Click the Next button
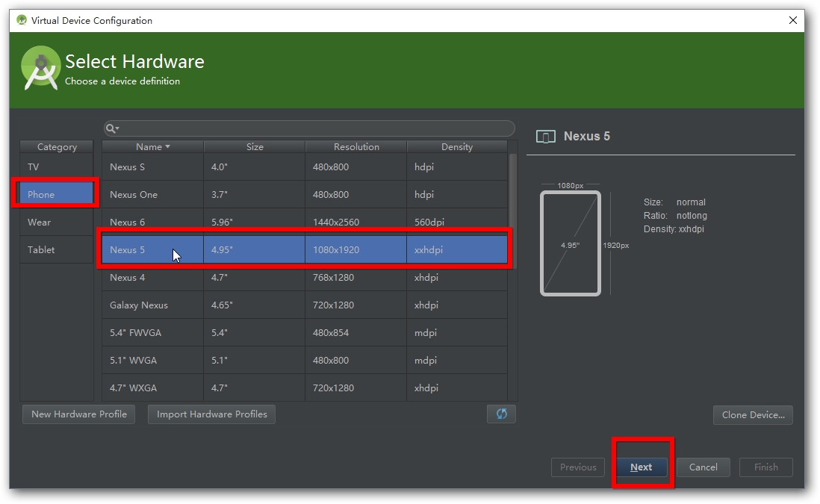Image resolution: width=820 pixels, height=504 pixels. pyautogui.click(x=642, y=467)
